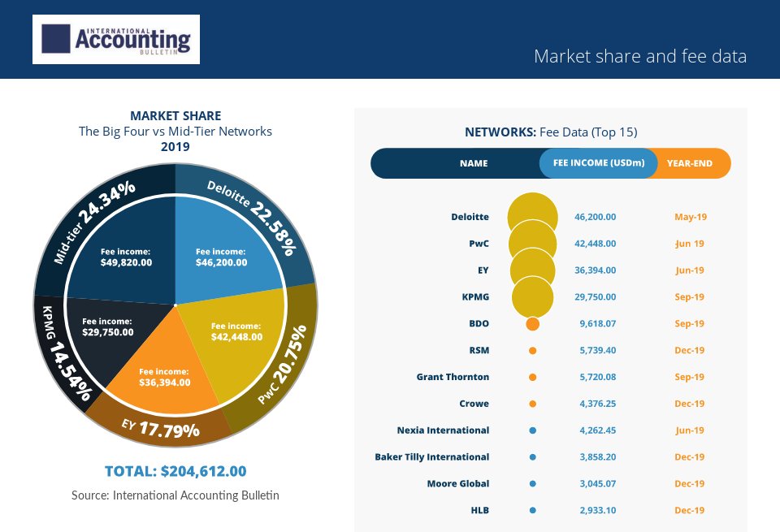Select the FEE INCOME (USDm) column header
Screen dimensions: 780x532
tap(599, 163)
